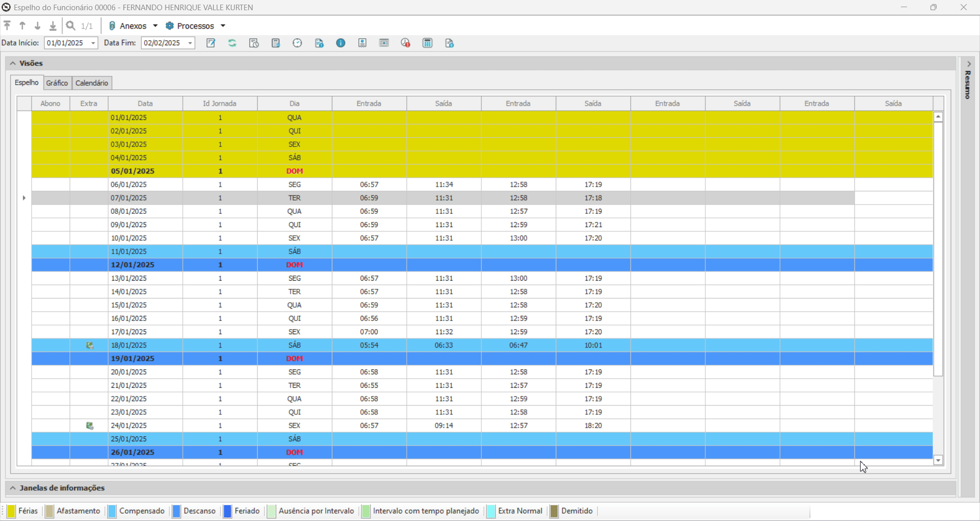Click 18:20 exit time on 24/01/2025

click(x=593, y=426)
